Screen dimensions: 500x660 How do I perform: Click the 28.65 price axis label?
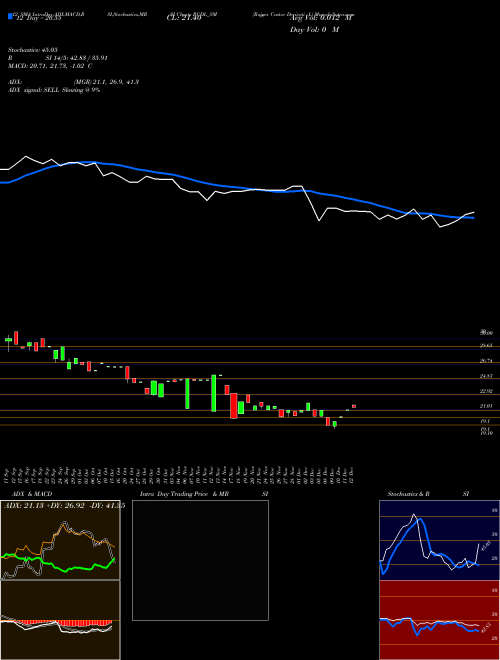click(486, 345)
